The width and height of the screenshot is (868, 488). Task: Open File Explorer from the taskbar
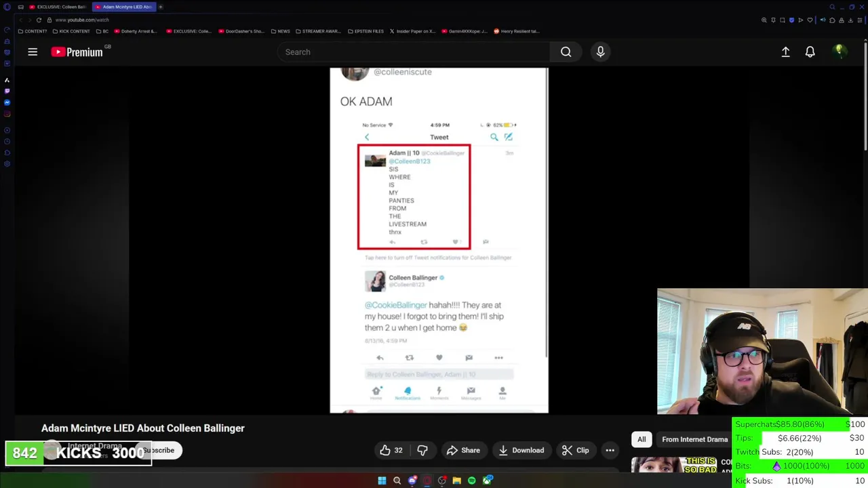(x=456, y=481)
